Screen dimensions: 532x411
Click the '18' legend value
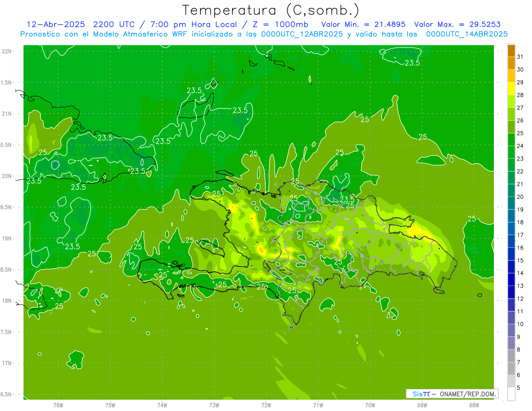click(520, 222)
